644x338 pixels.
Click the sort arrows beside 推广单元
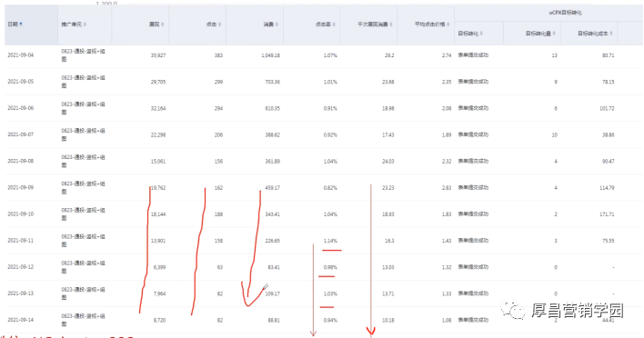tap(85, 25)
